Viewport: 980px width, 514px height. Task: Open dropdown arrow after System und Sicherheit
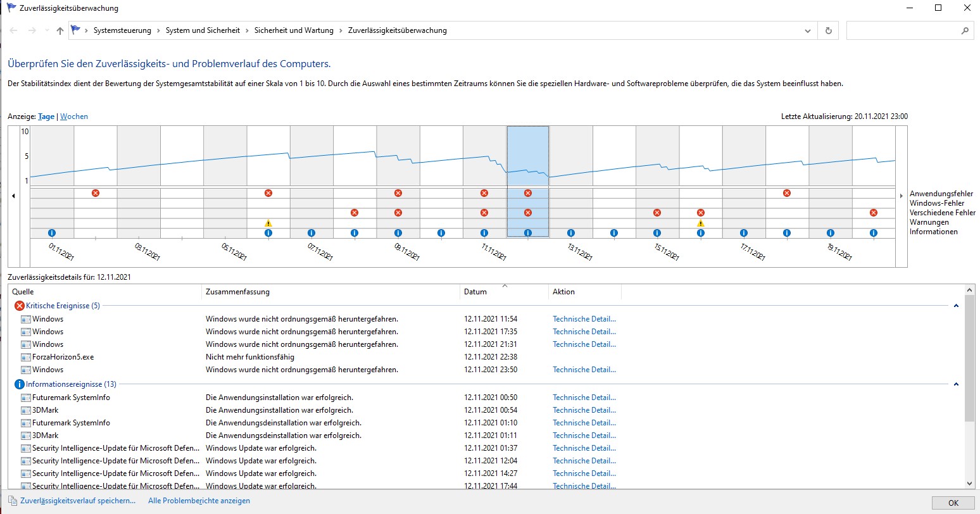click(247, 30)
